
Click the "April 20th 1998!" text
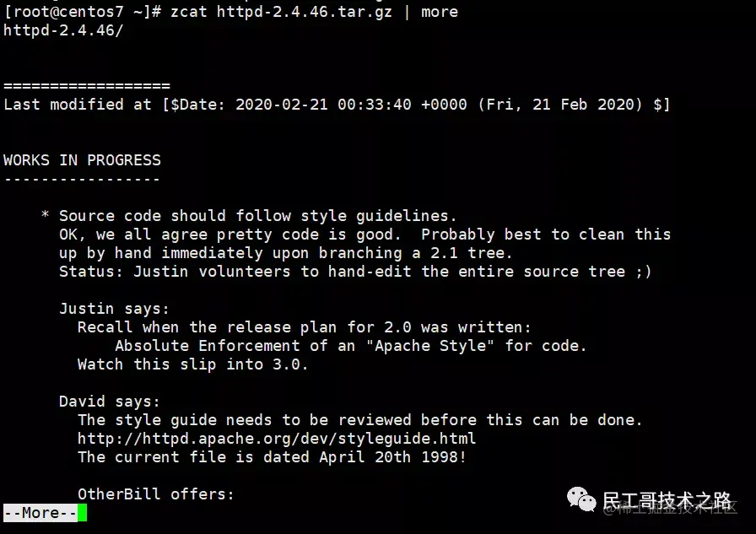click(392, 457)
